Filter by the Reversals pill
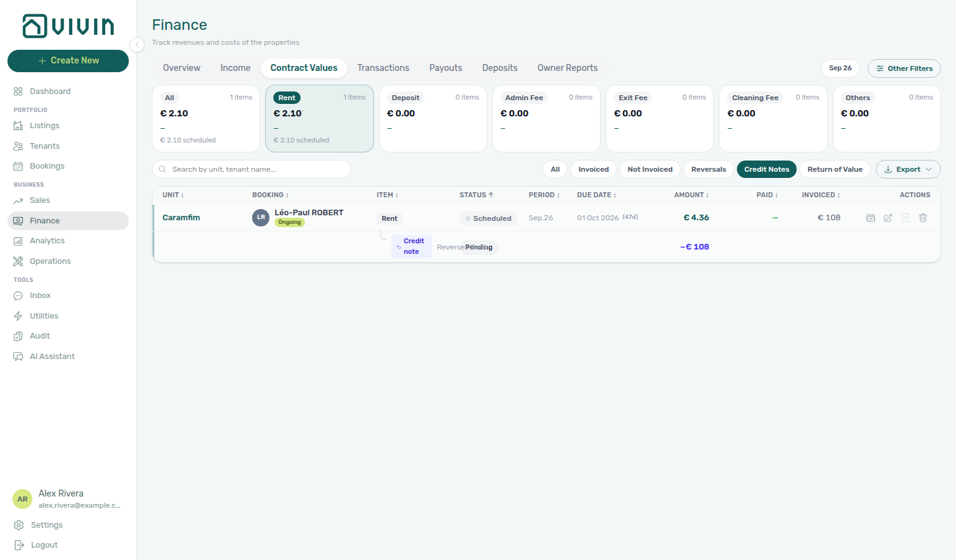The width and height of the screenshot is (956, 560). tap(708, 169)
